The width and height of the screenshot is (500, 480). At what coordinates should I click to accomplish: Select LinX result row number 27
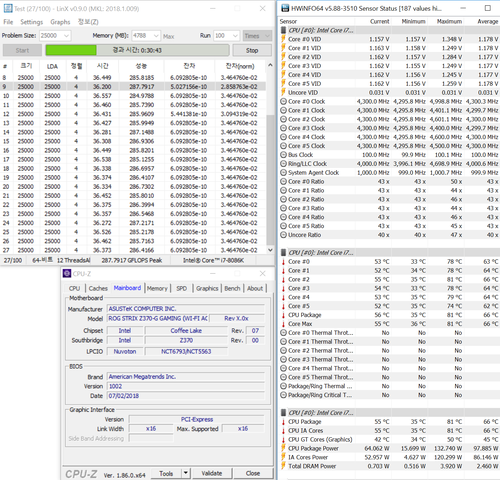[x=133, y=250]
